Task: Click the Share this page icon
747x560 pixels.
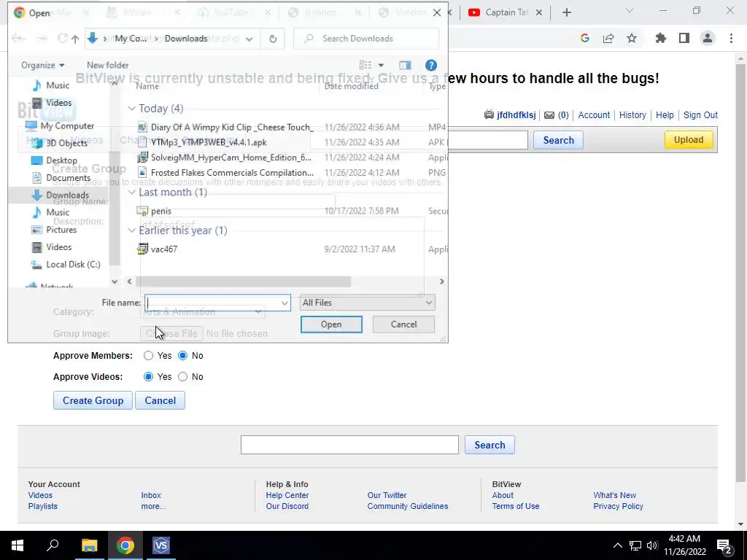Action: [608, 39]
